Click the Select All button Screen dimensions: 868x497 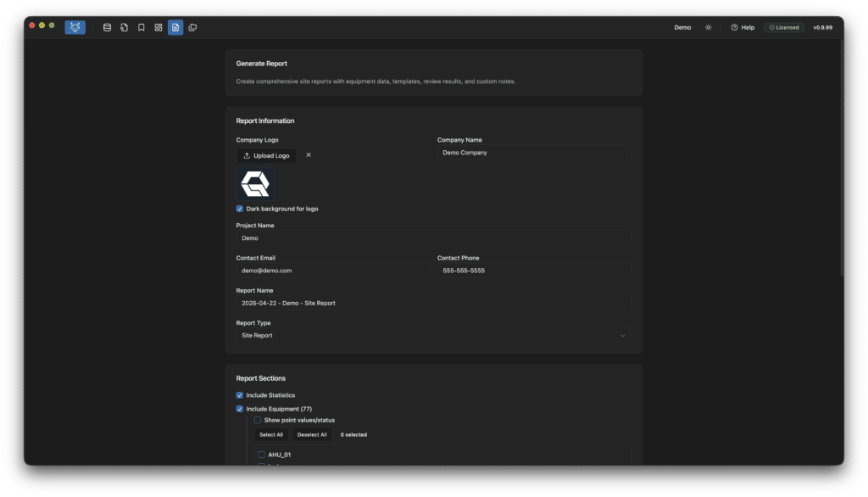tap(271, 435)
